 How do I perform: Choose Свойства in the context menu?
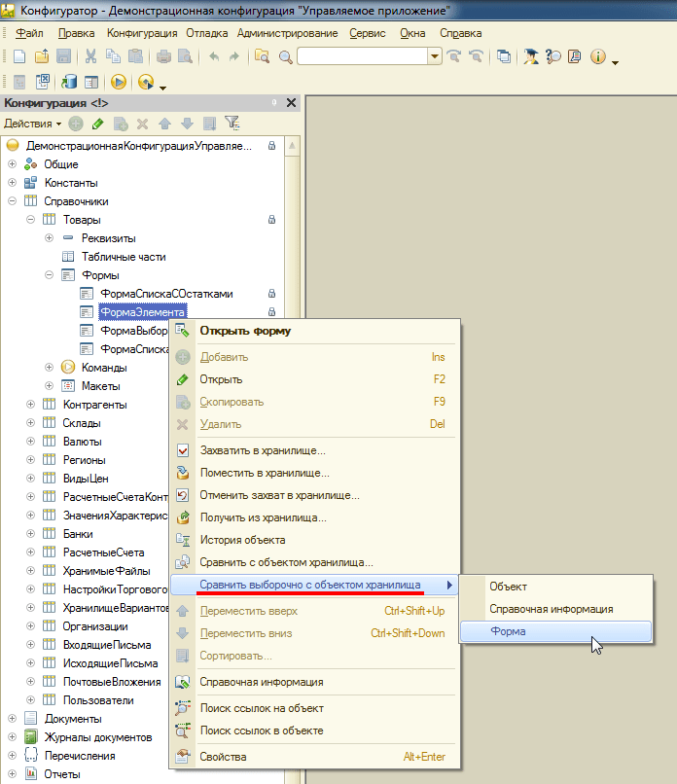click(x=314, y=757)
